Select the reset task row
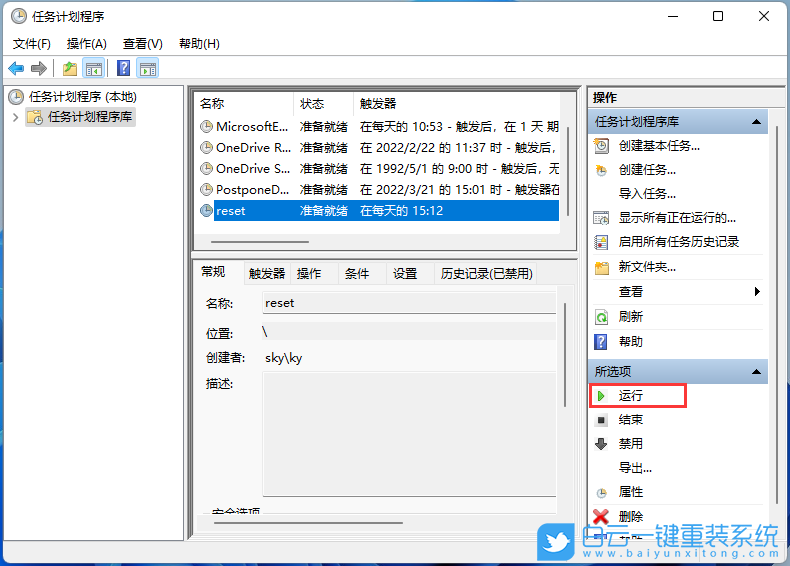This screenshot has width=790, height=566. tap(377, 211)
